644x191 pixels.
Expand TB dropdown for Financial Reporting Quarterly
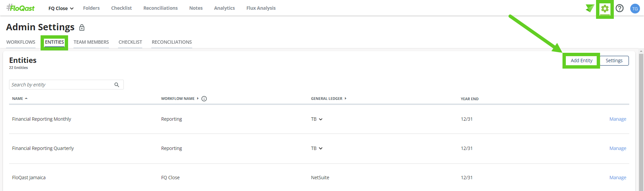point(317,148)
